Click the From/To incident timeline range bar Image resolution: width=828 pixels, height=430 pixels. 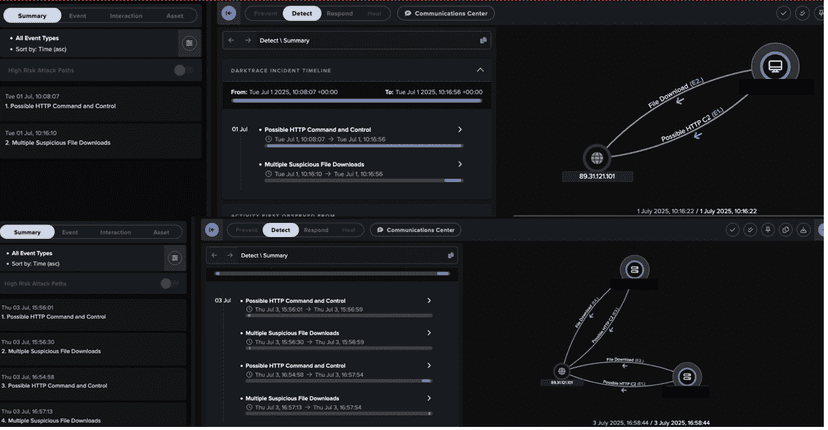[356, 100]
